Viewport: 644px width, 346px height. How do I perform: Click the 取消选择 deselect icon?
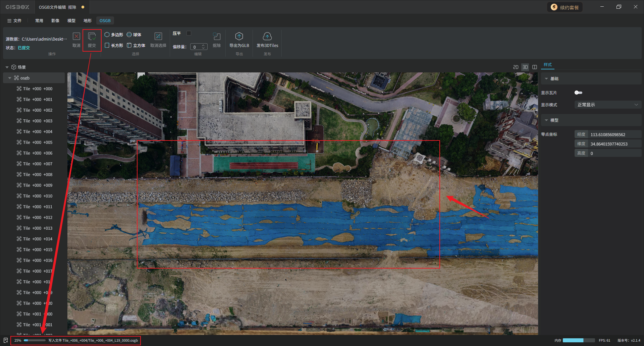tap(158, 37)
